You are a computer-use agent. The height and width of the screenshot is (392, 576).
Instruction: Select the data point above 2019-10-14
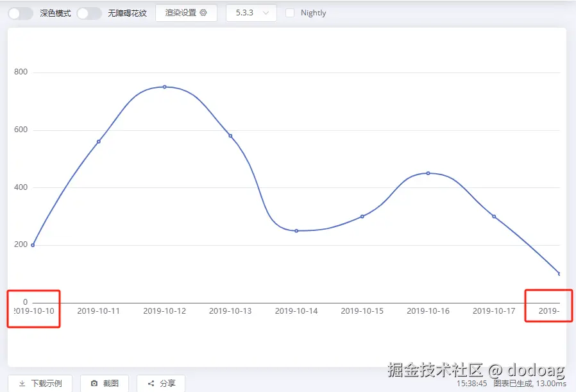click(296, 230)
